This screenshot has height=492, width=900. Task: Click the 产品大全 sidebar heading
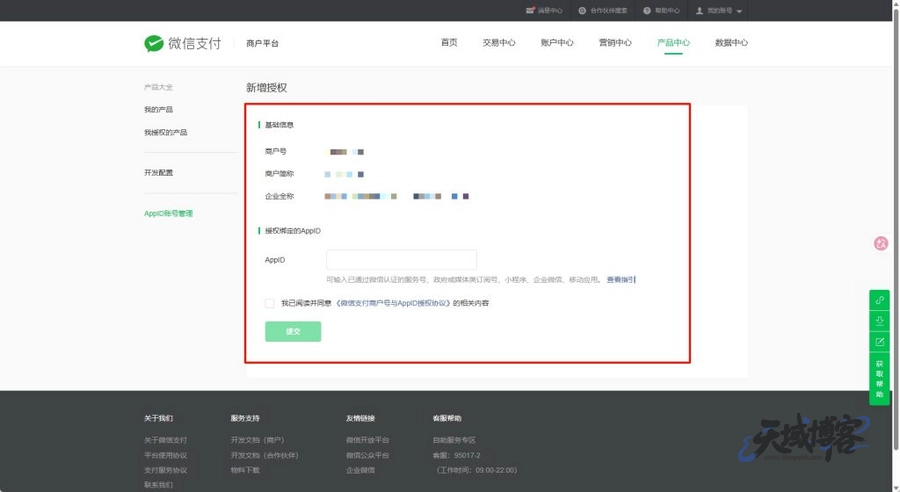(158, 87)
